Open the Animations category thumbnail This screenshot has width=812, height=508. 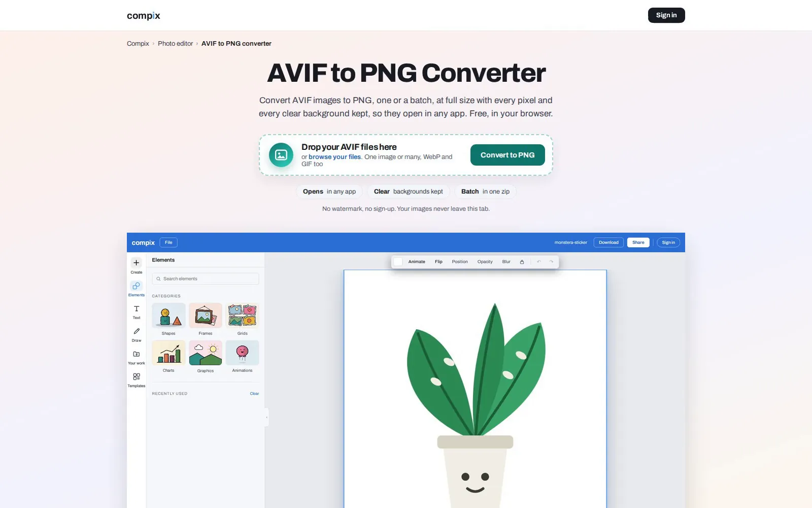242,353
